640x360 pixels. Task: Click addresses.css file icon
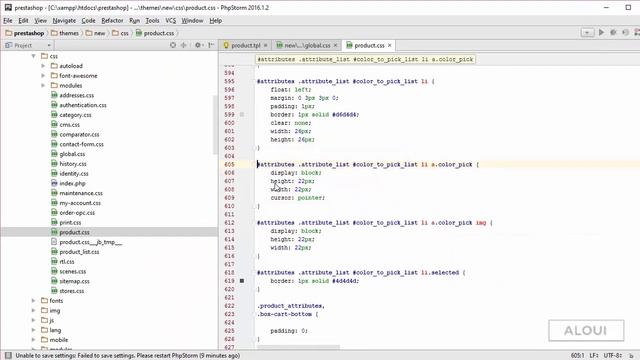click(x=54, y=95)
